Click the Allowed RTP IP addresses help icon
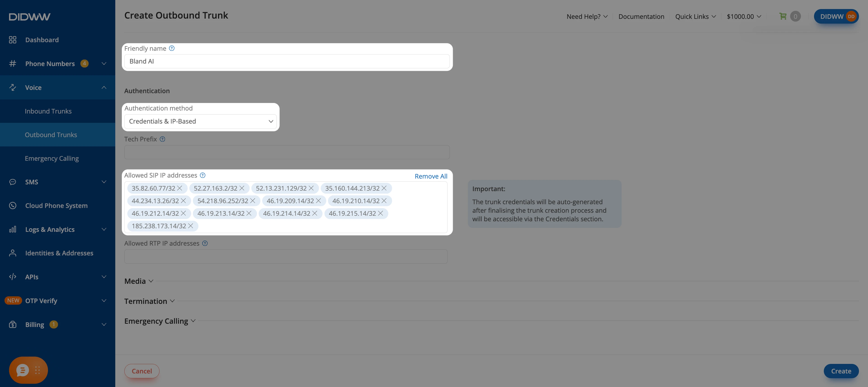The height and width of the screenshot is (387, 868). pos(205,243)
